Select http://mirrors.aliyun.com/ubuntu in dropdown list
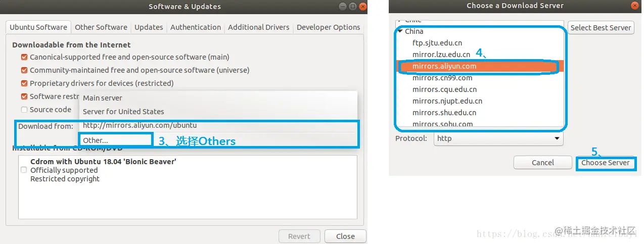Viewport: 644px width, 244px height. click(x=218, y=125)
